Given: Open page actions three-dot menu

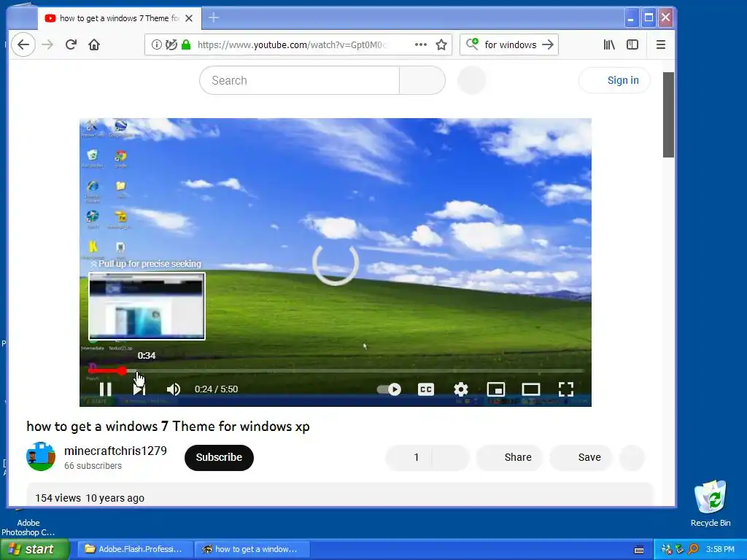Looking at the screenshot, I should click(421, 44).
